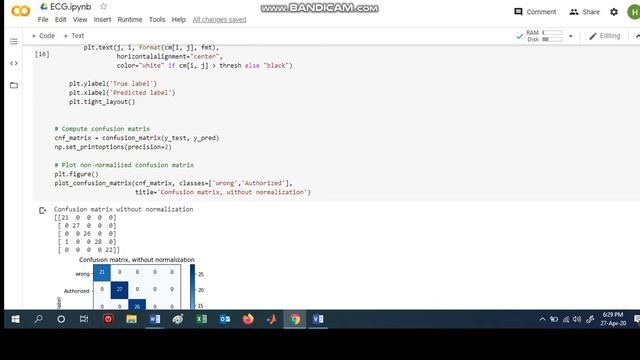Open the Help menu
This screenshot has height=360, width=640.
click(x=178, y=20)
